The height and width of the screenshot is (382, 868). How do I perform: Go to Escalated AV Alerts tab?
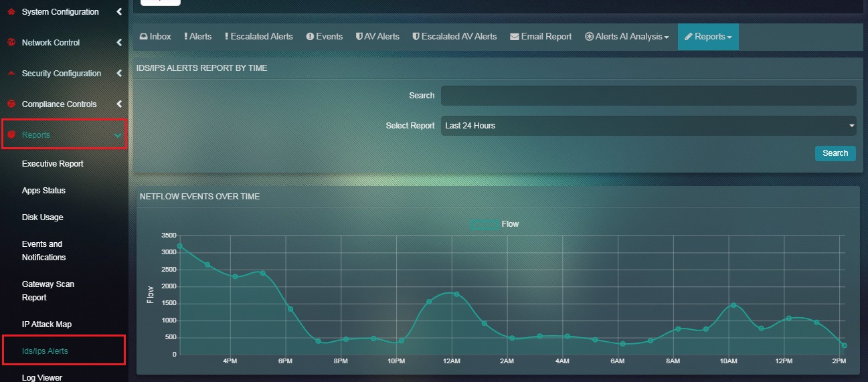(454, 37)
